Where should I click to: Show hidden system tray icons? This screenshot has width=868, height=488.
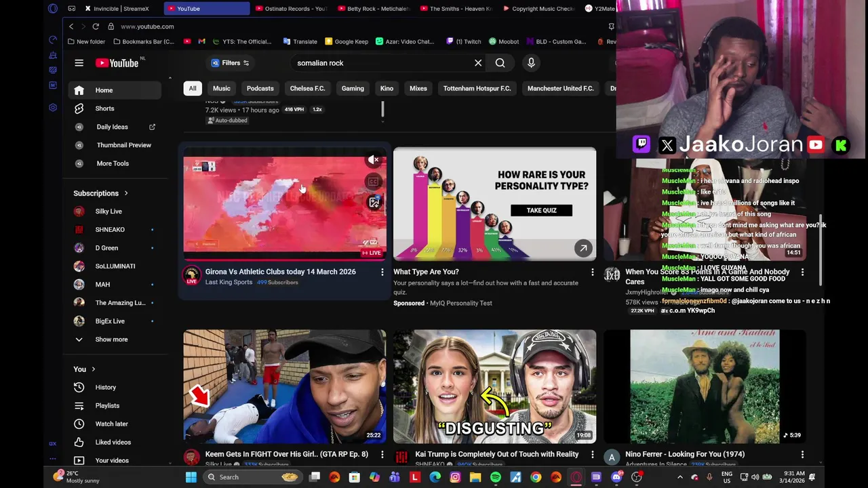[x=680, y=477]
